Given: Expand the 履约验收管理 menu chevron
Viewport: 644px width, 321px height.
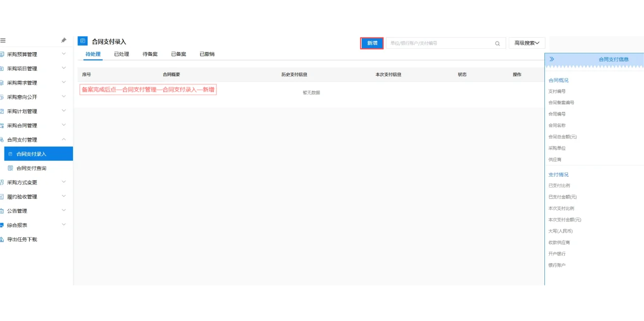Looking at the screenshot, I should (64, 196).
